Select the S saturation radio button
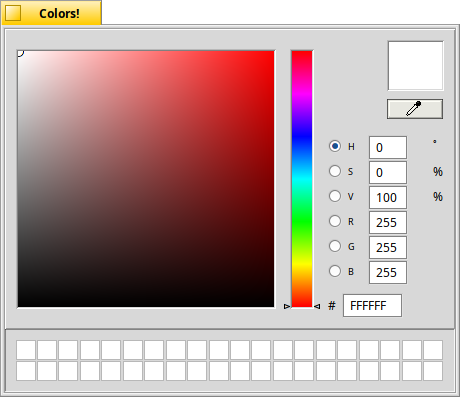 (335, 171)
